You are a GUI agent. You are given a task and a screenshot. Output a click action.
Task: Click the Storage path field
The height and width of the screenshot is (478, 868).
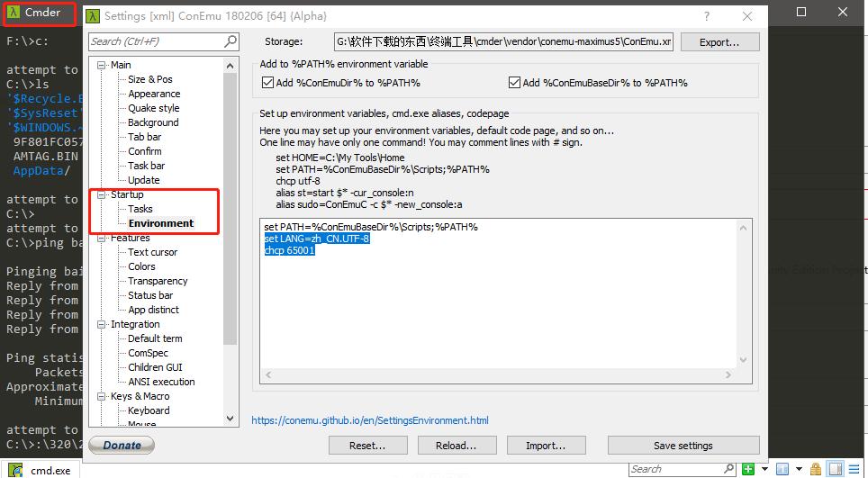(x=503, y=42)
